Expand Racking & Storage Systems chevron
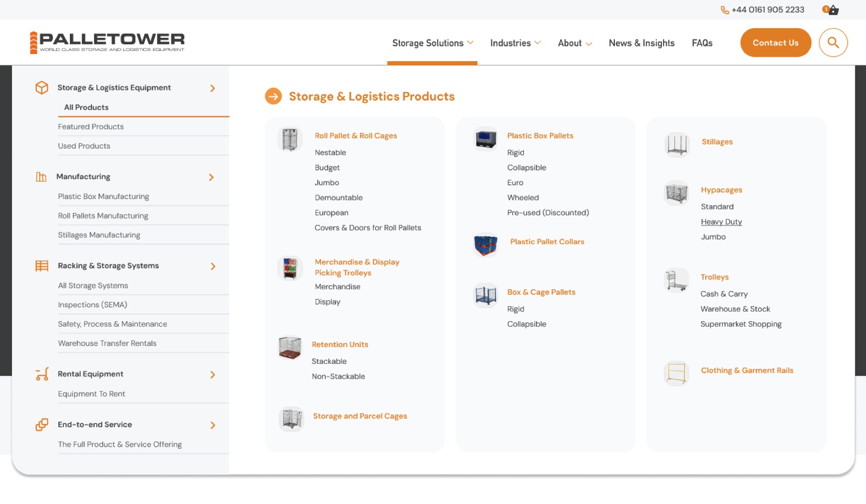The width and height of the screenshot is (866, 504). coord(213,267)
